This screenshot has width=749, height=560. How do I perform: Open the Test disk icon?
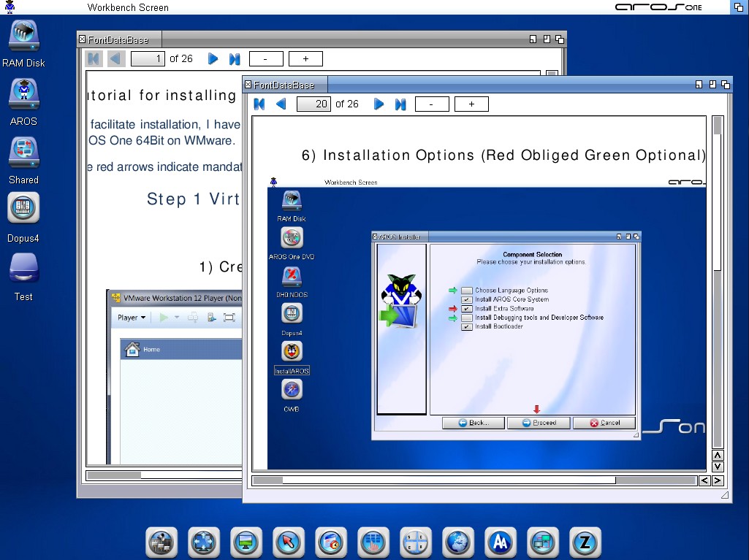tap(23, 269)
